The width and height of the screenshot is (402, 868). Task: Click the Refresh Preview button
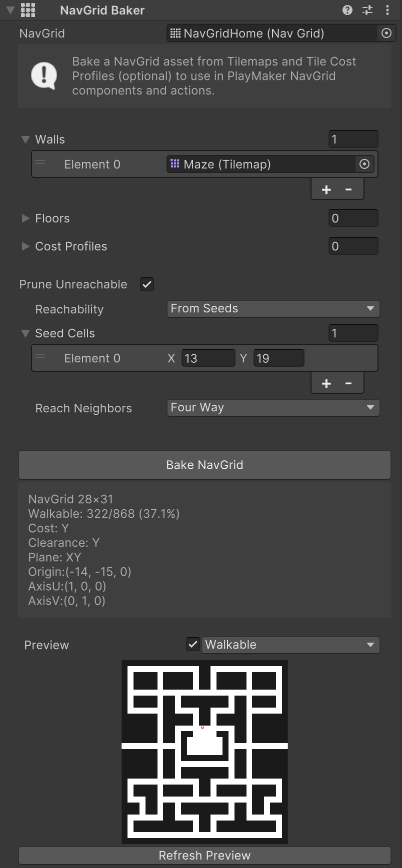click(x=204, y=856)
